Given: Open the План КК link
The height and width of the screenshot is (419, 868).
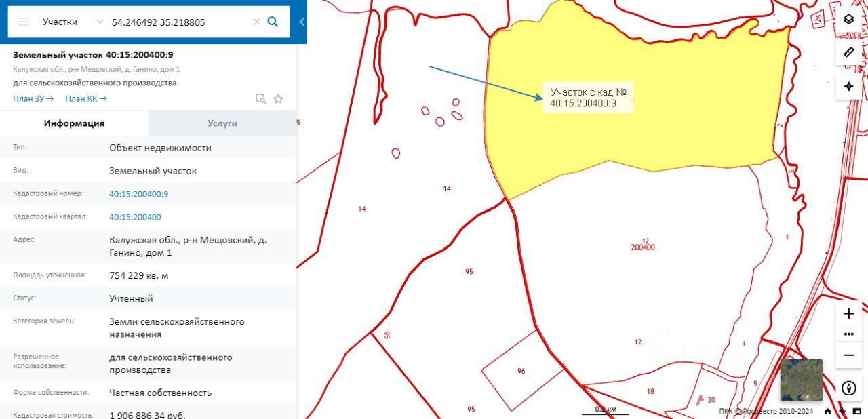Looking at the screenshot, I should [x=86, y=98].
